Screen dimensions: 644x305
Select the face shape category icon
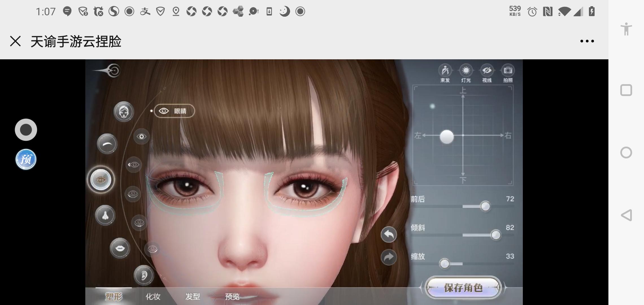(x=123, y=112)
